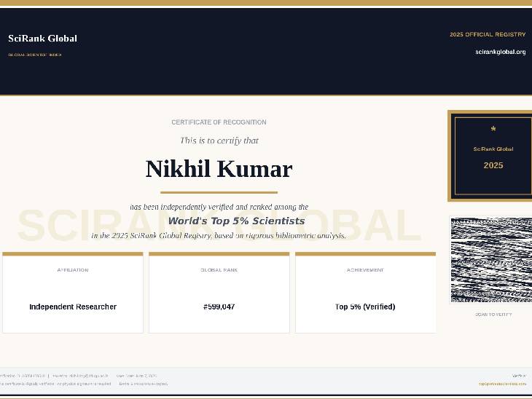
Task: Click the "Independent Researcher" value
Action: (73, 307)
